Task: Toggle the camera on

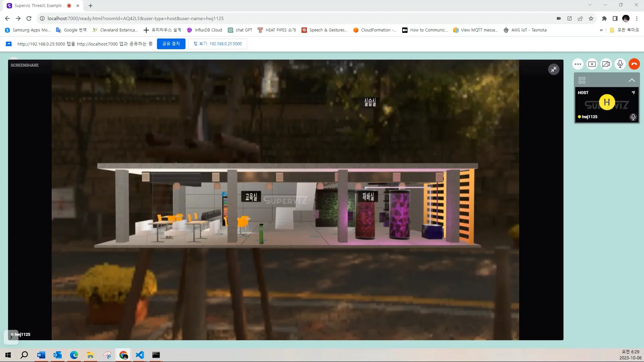Action: [x=606, y=64]
